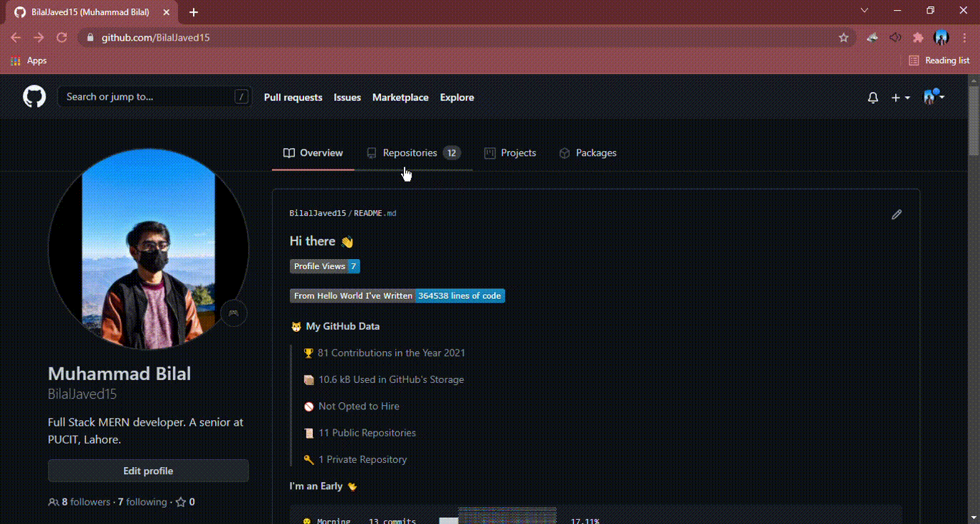This screenshot has width=980, height=524.
Task: Bookmark this page with the star icon
Action: point(843,38)
